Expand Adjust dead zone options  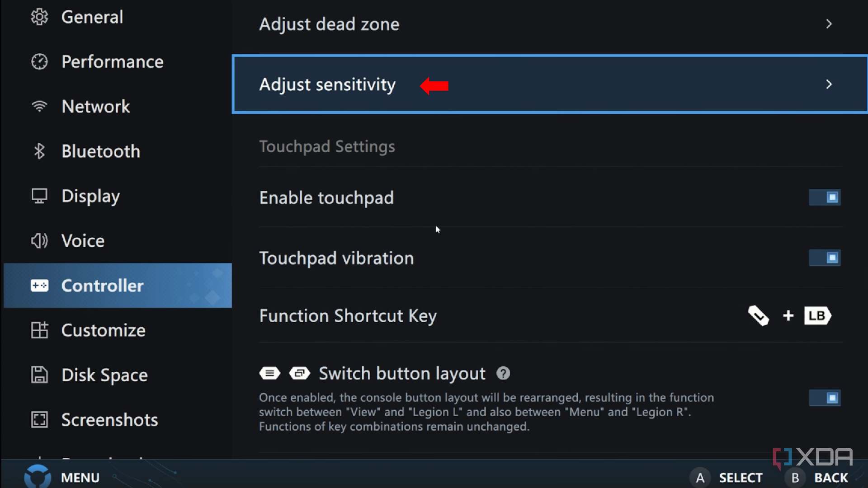tap(830, 24)
